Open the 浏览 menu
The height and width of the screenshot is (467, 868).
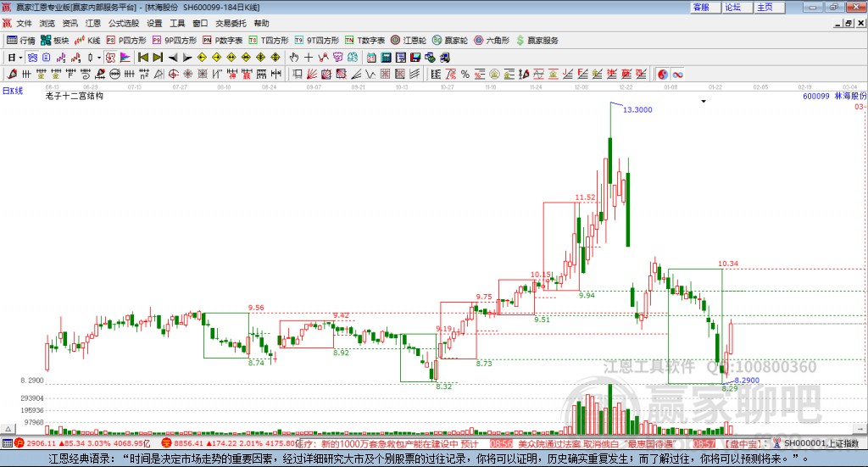coord(47,23)
